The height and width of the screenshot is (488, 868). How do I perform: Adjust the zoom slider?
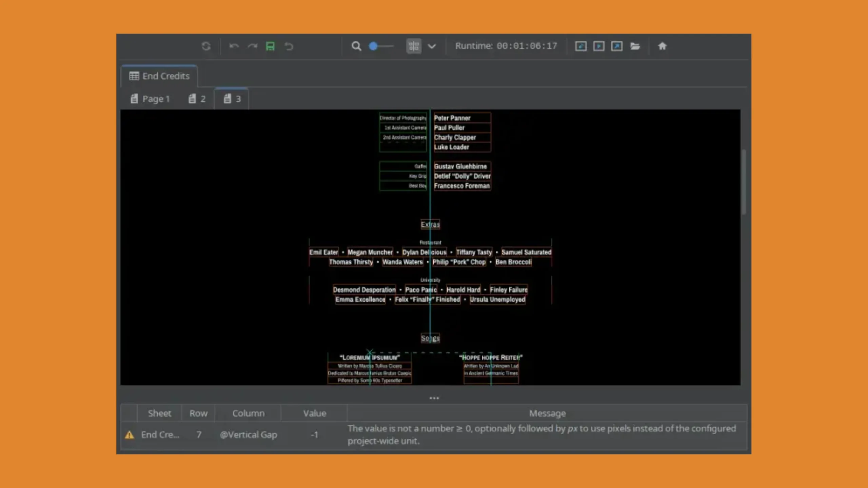381,46
